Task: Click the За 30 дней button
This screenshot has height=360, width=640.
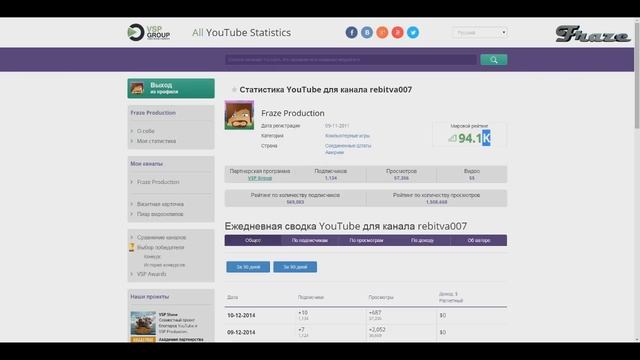Action: [x=248, y=267]
